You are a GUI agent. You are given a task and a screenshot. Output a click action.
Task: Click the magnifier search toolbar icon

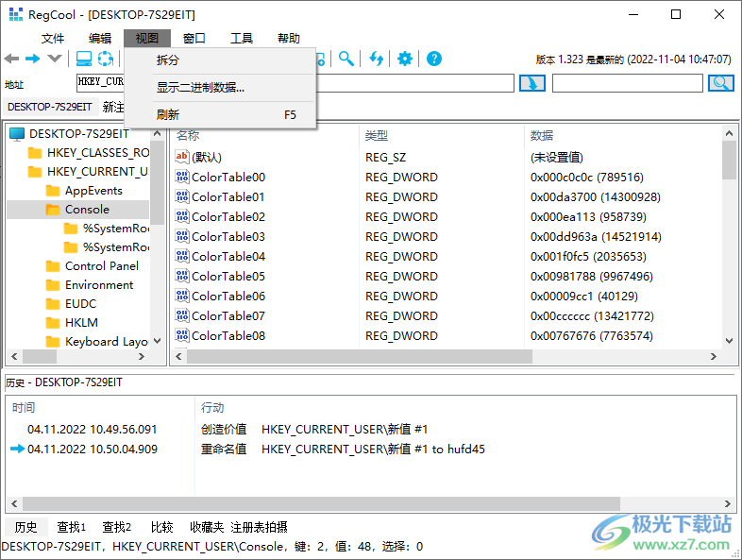[x=346, y=59]
